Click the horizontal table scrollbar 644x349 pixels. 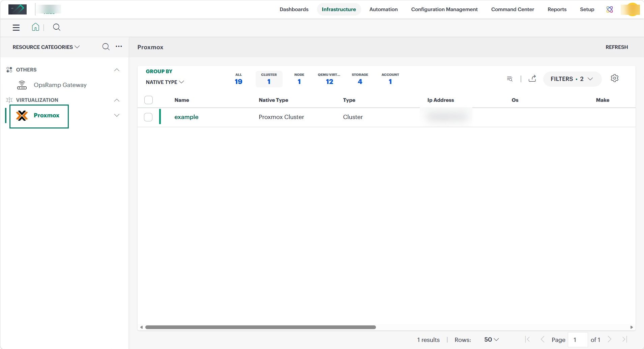[x=260, y=327]
